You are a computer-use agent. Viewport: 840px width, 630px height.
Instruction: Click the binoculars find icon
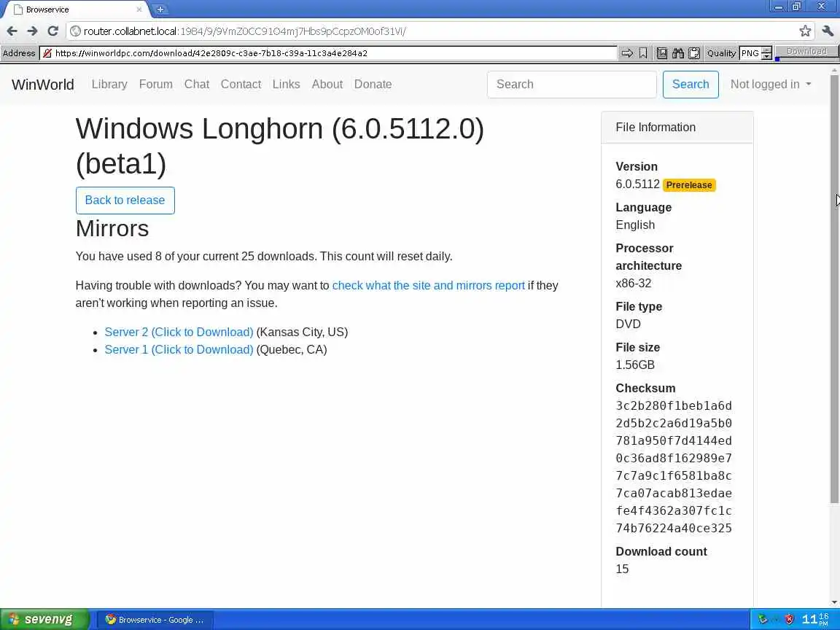678,53
